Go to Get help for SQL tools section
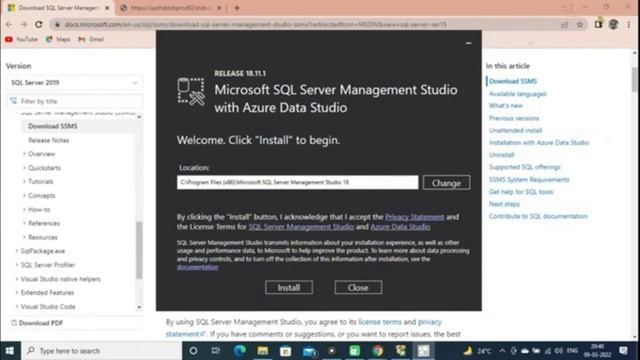 pos(521,192)
